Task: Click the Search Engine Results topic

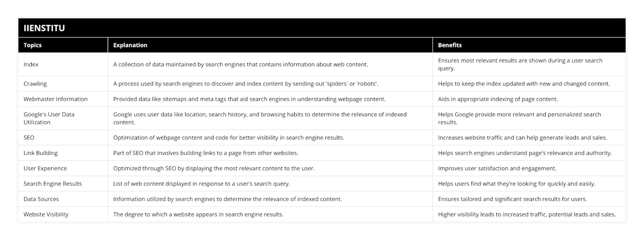Action: coord(53,184)
